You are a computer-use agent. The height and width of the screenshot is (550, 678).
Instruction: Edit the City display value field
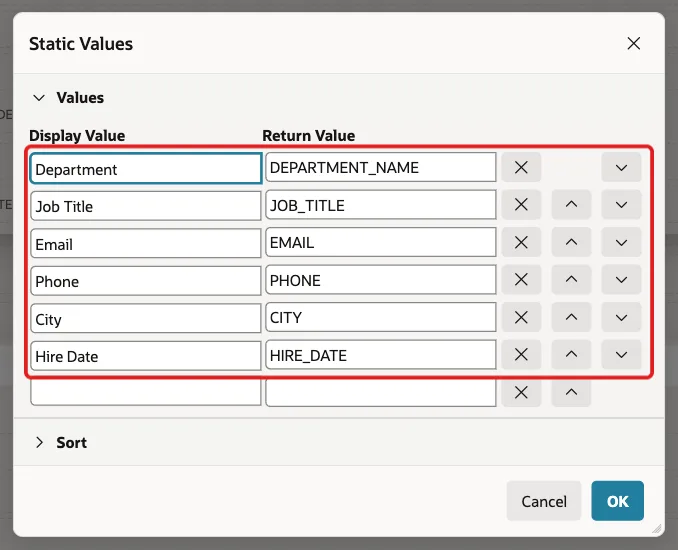pyautogui.click(x=146, y=319)
